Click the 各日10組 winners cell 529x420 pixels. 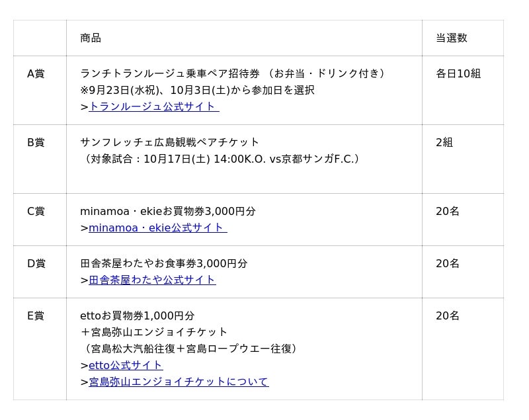point(458,73)
